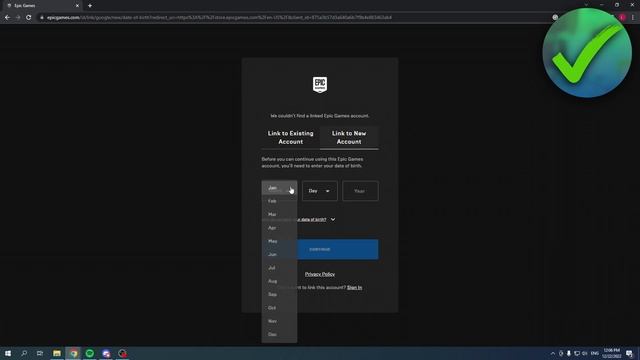Click the Year input field

pos(360,191)
